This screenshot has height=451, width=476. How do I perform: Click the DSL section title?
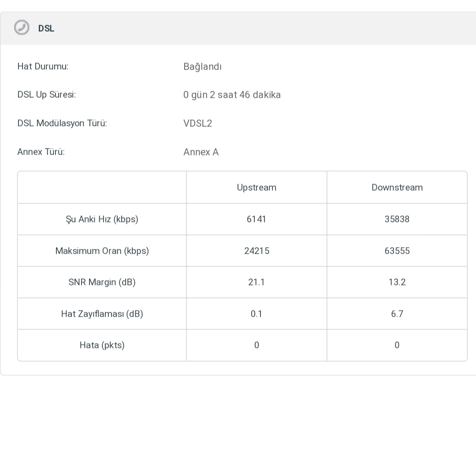tap(46, 29)
